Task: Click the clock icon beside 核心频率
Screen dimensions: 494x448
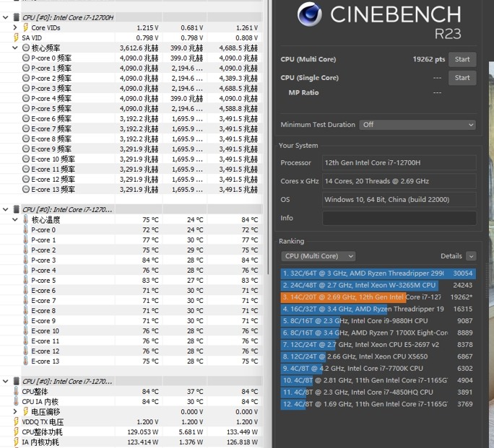Action: tap(26, 48)
